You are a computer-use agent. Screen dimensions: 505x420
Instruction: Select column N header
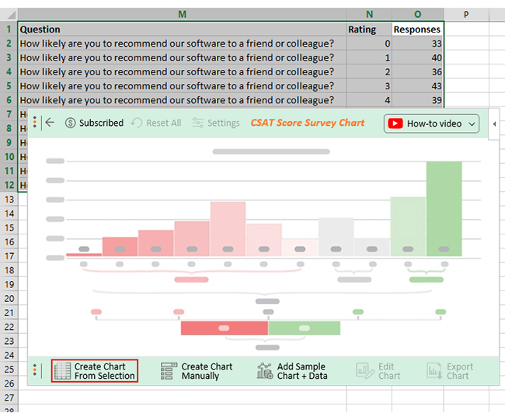(x=369, y=14)
